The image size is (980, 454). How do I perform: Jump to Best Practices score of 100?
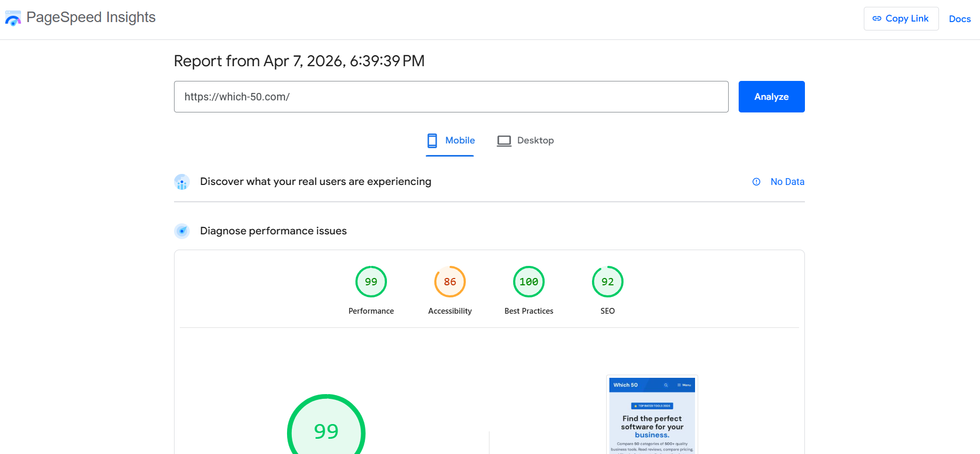[x=528, y=282]
